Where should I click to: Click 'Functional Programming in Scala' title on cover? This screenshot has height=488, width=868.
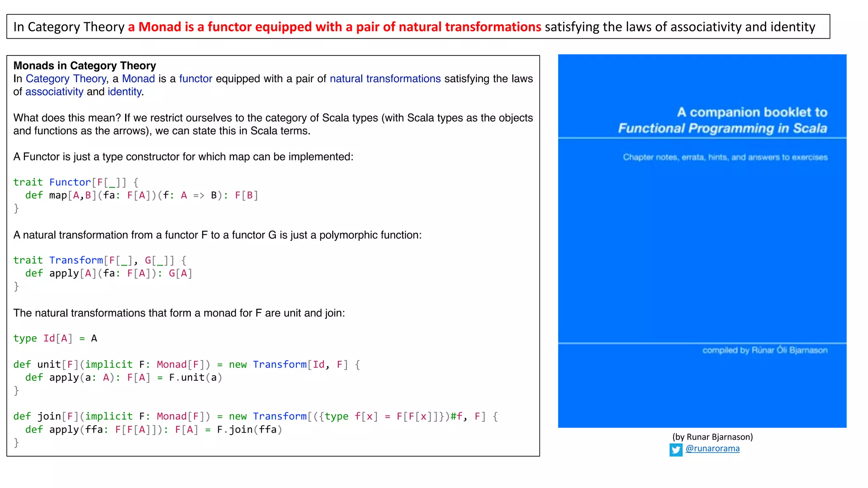click(723, 128)
